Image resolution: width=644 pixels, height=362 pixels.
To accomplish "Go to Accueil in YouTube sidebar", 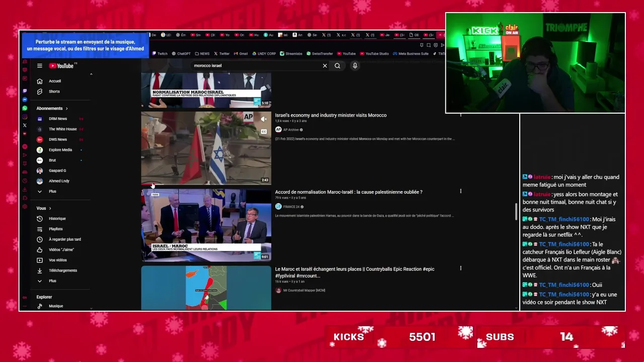I will (55, 81).
